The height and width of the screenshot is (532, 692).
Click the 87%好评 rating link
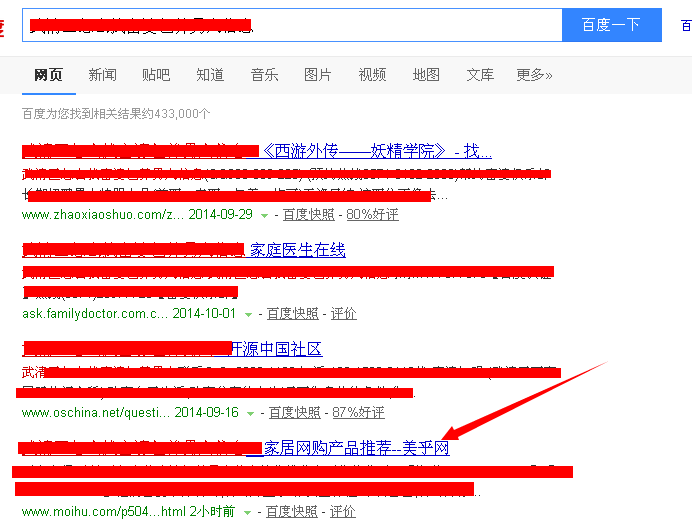click(358, 412)
